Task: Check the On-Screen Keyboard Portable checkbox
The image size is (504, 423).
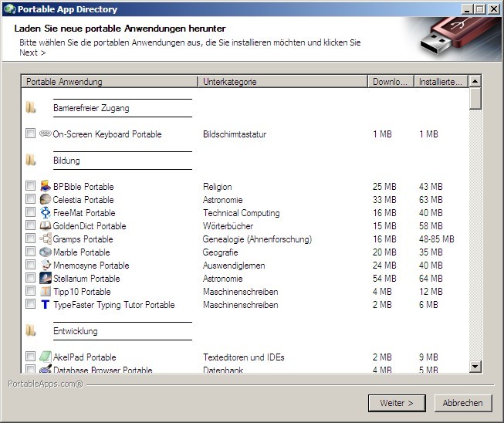Action: 31,133
